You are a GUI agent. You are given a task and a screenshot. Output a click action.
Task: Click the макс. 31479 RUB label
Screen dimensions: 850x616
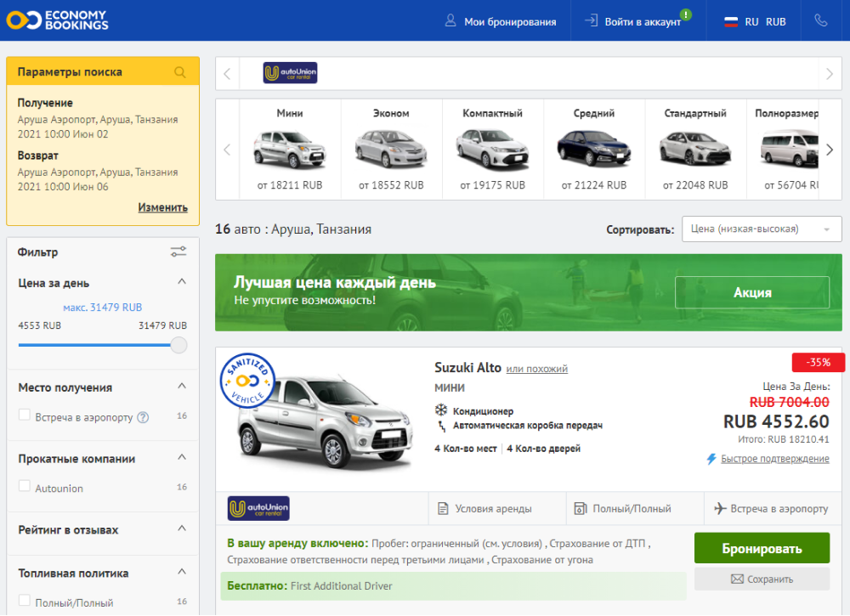103,308
